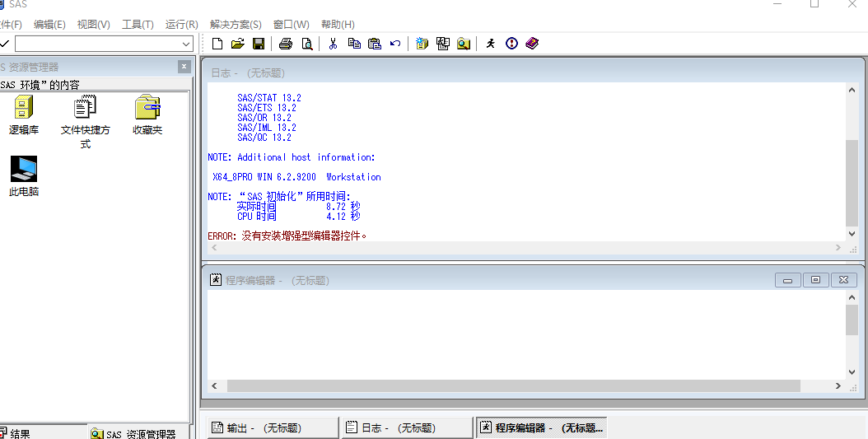The image size is (868, 439).
Task: Click inside the program editor text area
Action: tap(526, 334)
